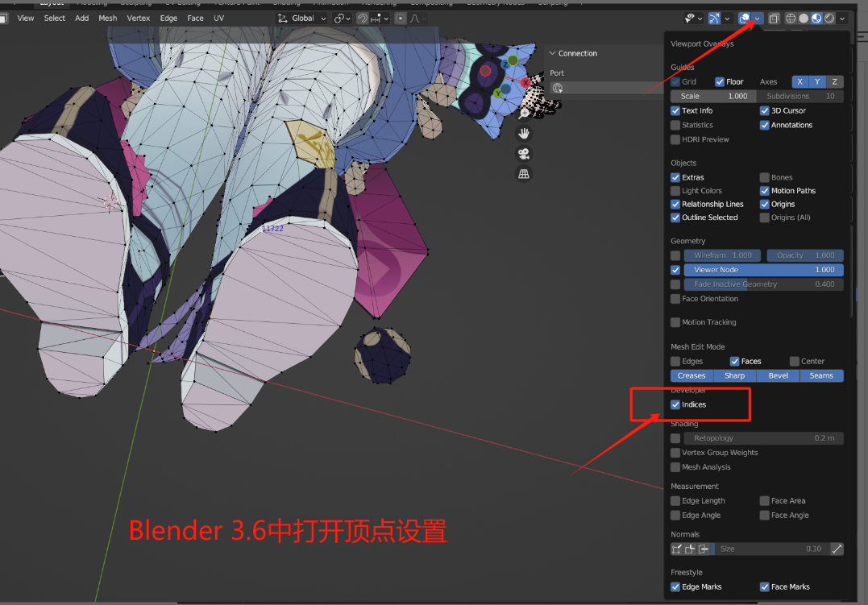The width and height of the screenshot is (868, 605).
Task: Switch to wireframe shading icon
Action: (791, 19)
